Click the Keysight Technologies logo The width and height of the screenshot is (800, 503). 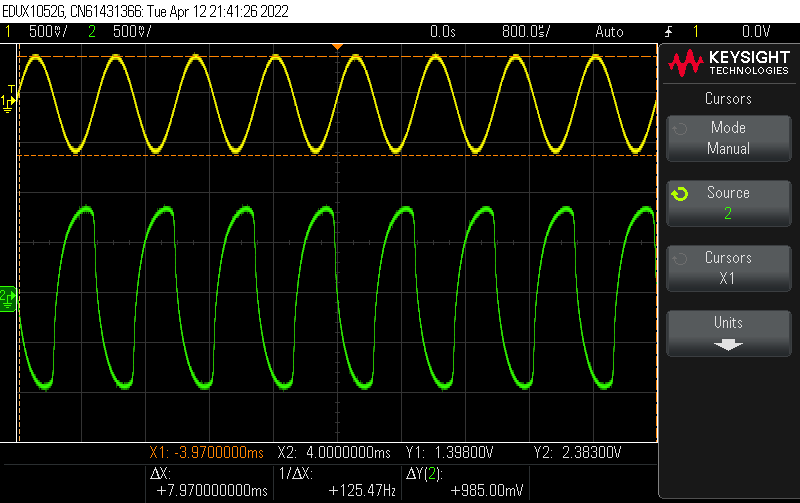tap(728, 63)
